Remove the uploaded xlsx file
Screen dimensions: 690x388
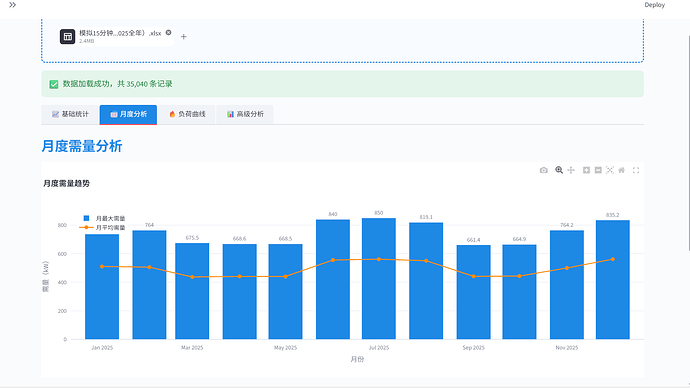point(168,33)
